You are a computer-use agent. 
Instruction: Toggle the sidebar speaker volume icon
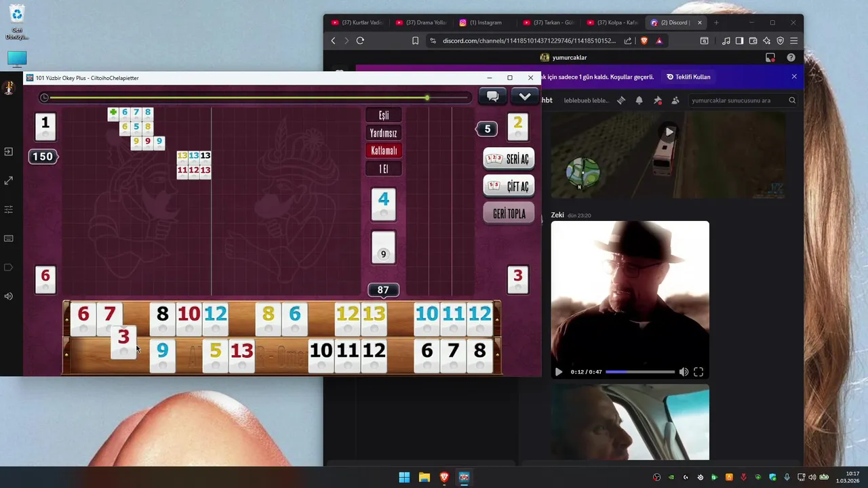click(9, 296)
